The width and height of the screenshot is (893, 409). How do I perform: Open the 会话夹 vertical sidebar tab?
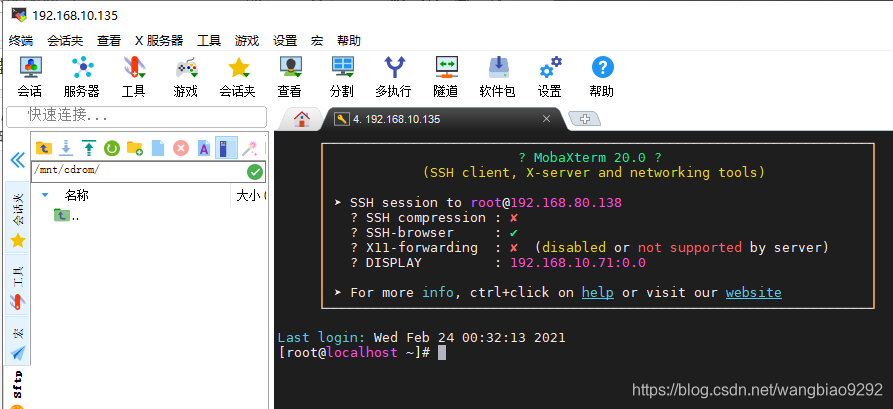(18, 217)
